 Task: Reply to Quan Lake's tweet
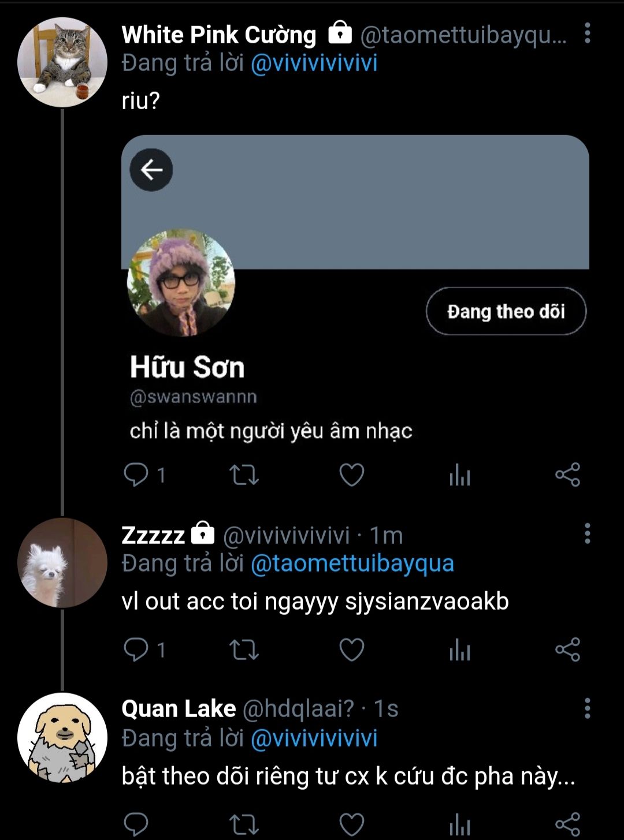136,824
